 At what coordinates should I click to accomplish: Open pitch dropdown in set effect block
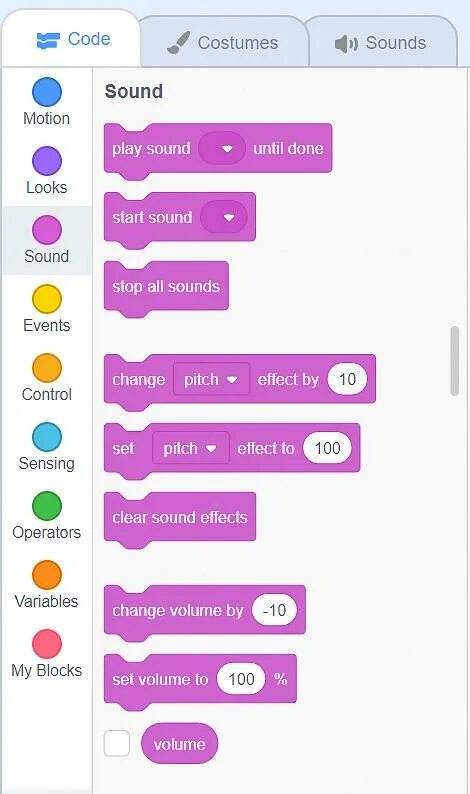click(190, 448)
